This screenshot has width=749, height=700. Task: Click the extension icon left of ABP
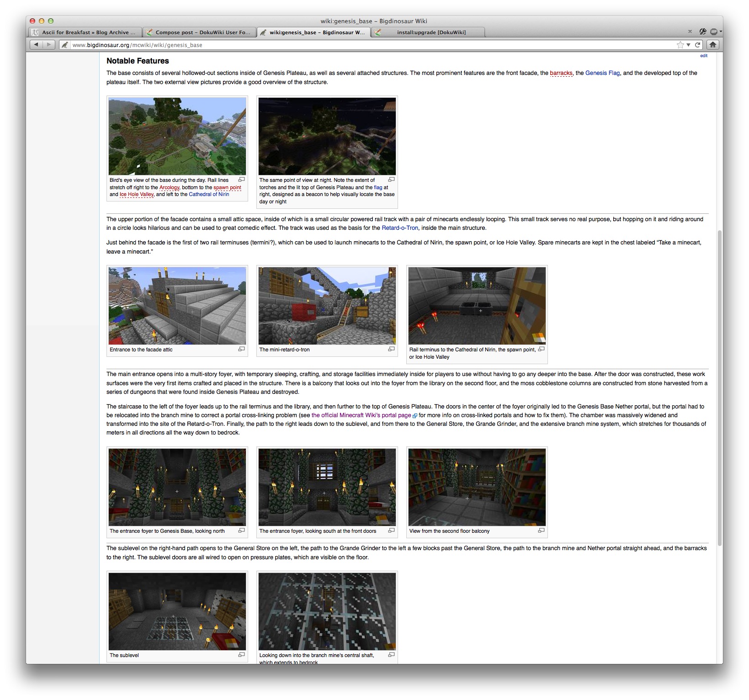pyautogui.click(x=703, y=32)
